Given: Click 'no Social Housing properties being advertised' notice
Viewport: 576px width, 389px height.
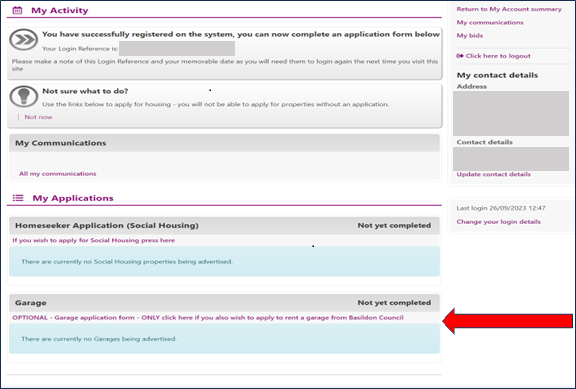Looking at the screenshot, I should (224, 261).
